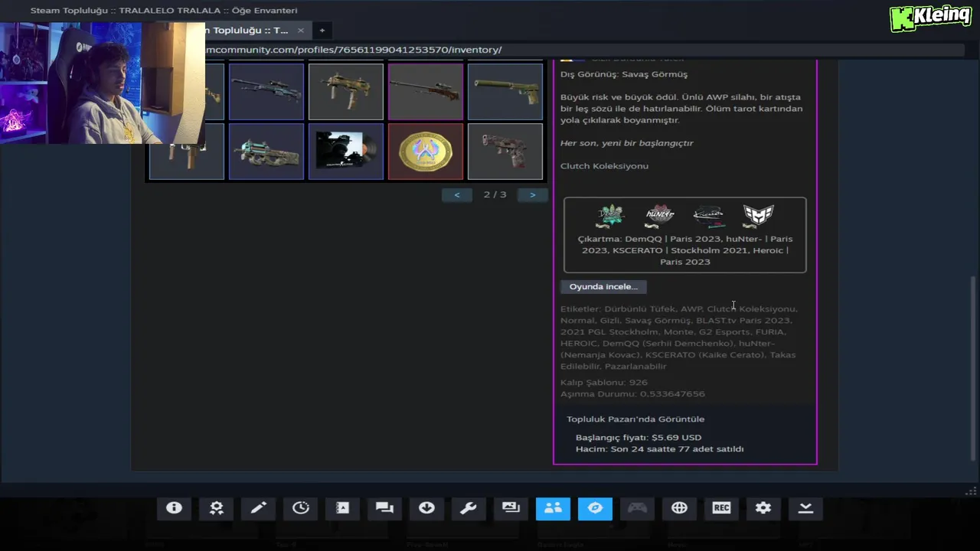Open the game controller icon
The width and height of the screenshot is (980, 551).
pos(637,508)
